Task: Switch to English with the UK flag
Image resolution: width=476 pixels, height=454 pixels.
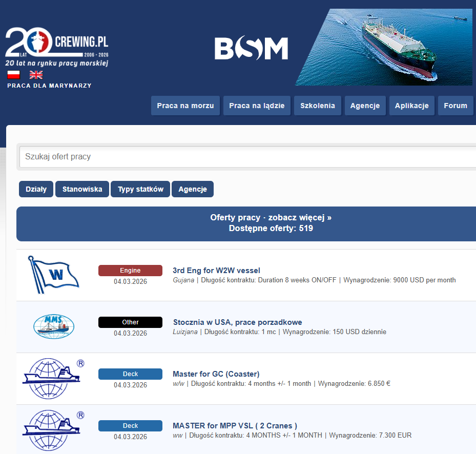Action: (36, 75)
